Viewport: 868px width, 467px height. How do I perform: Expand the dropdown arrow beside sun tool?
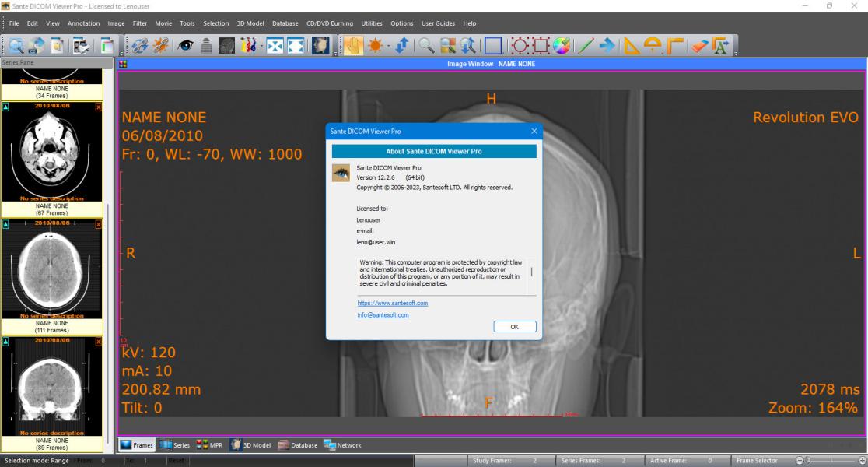388,46
